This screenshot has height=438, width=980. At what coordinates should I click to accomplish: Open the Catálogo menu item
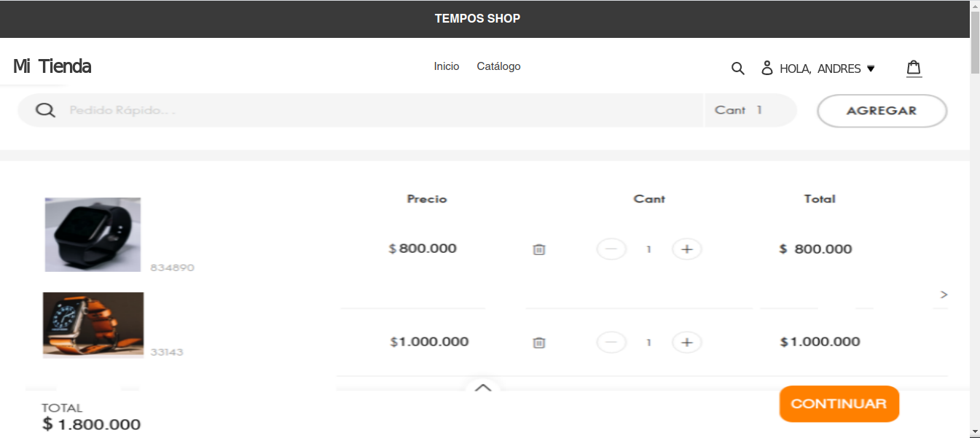point(498,66)
